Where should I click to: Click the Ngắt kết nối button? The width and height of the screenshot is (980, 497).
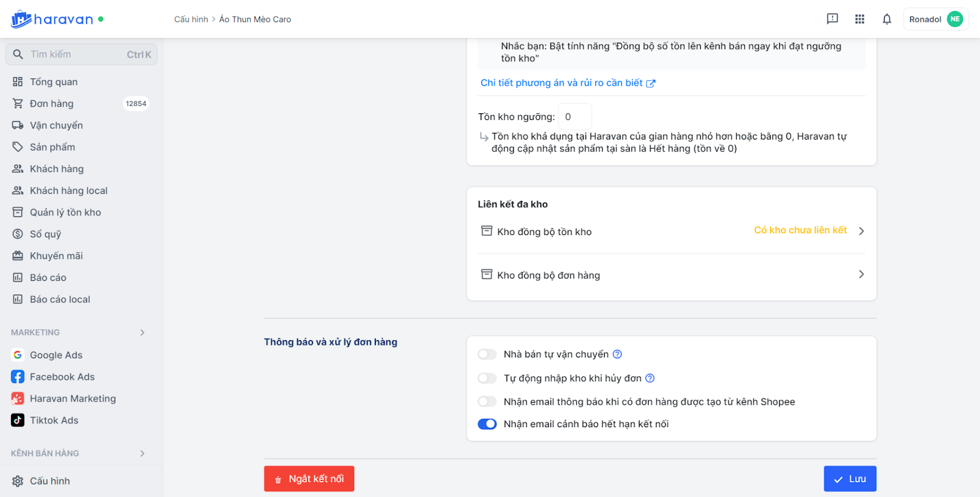tap(309, 479)
